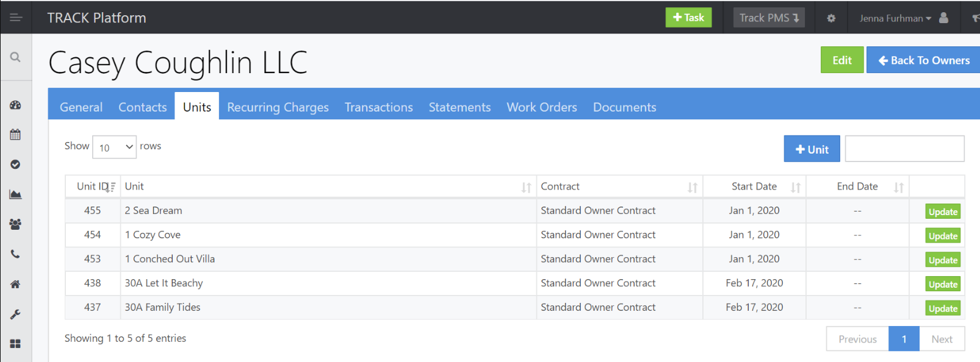This screenshot has height=362, width=980.
Task: Open the grid apps icon in sidebar
Action: [16, 344]
